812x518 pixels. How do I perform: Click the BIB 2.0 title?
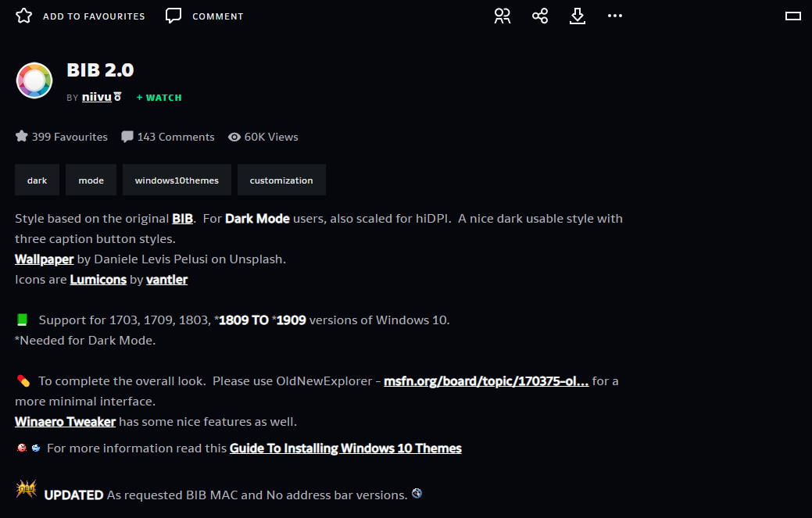(100, 70)
